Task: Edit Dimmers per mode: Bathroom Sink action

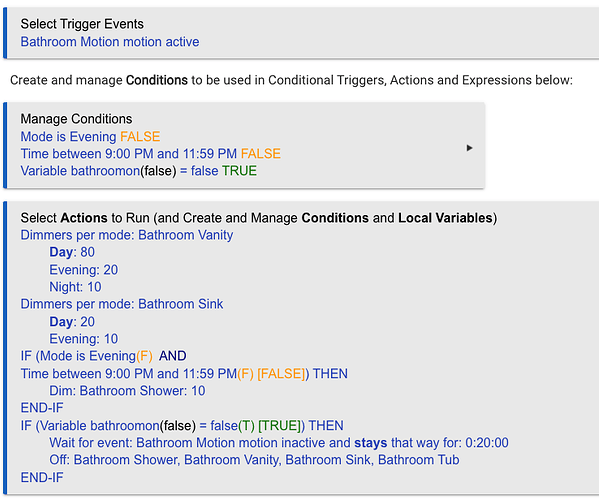Action: tap(122, 304)
